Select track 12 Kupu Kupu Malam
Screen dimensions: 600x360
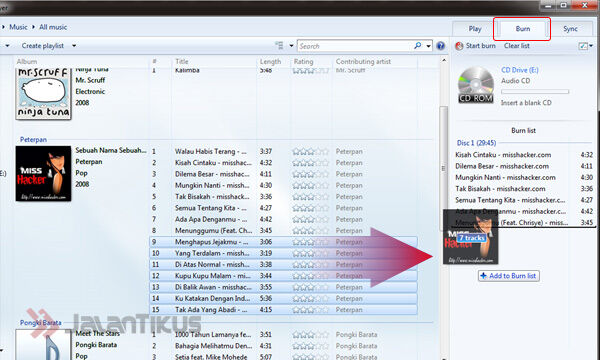[x=283, y=276]
